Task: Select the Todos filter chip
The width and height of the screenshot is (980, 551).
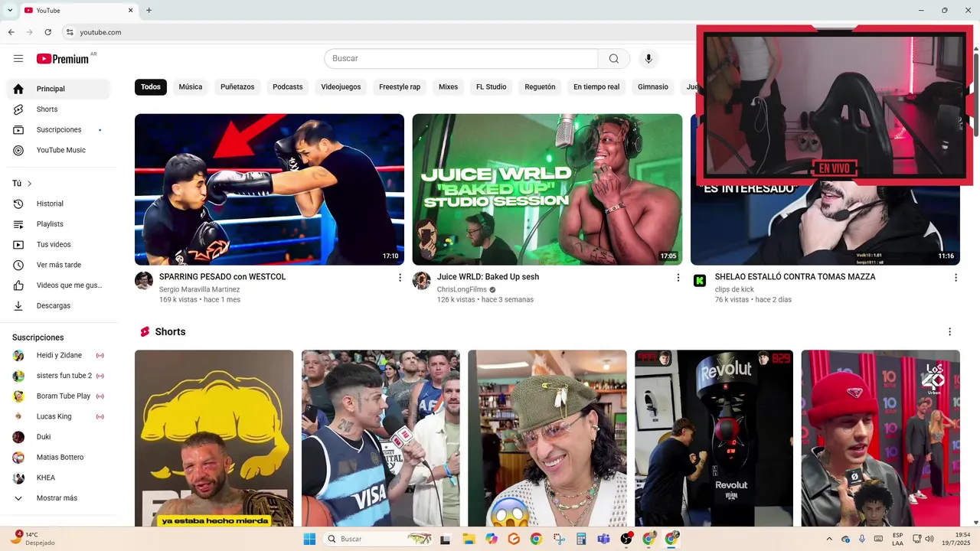Action: pyautogui.click(x=151, y=87)
